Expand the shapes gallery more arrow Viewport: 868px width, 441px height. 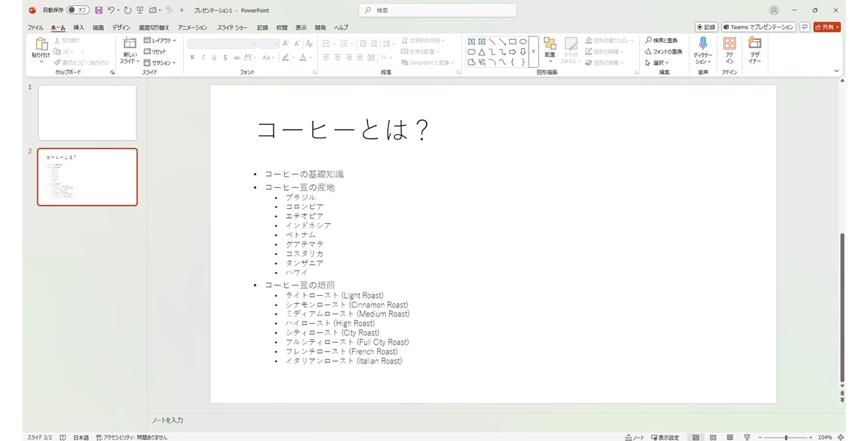click(x=534, y=52)
